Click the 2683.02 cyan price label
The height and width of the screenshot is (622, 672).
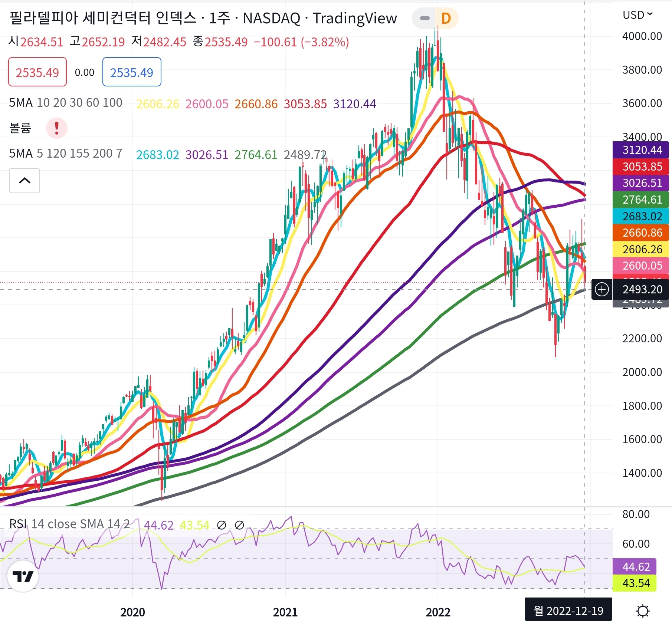pyautogui.click(x=641, y=216)
